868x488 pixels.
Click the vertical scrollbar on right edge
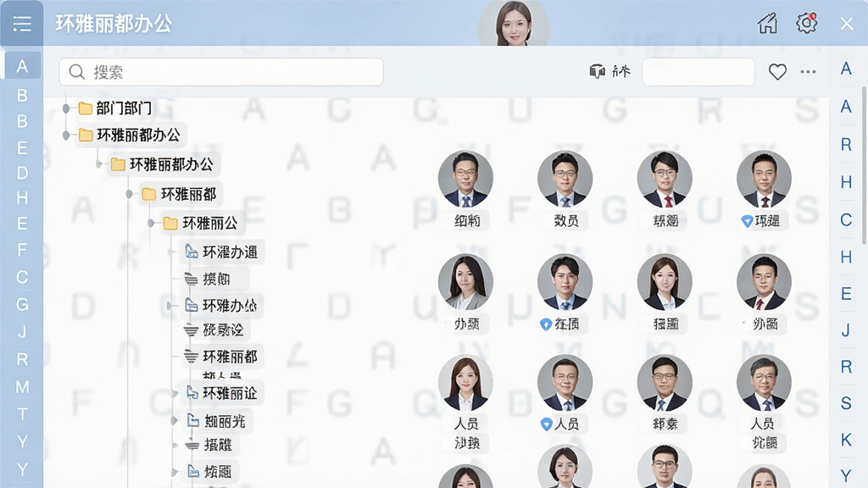click(865, 165)
